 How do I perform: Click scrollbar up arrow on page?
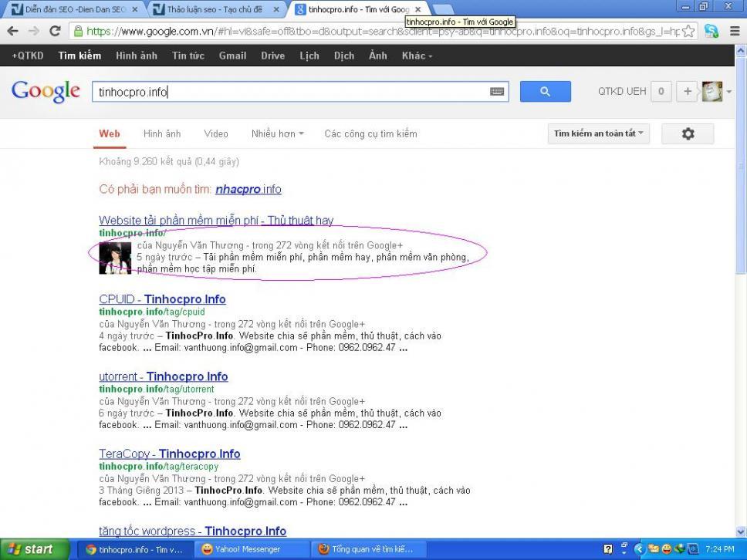(x=741, y=50)
